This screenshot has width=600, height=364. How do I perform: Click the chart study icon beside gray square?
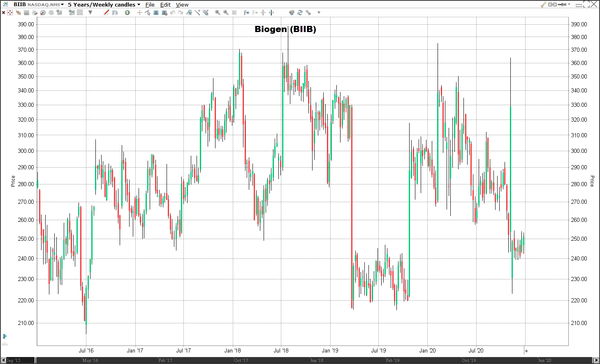pyautogui.click(x=72, y=12)
